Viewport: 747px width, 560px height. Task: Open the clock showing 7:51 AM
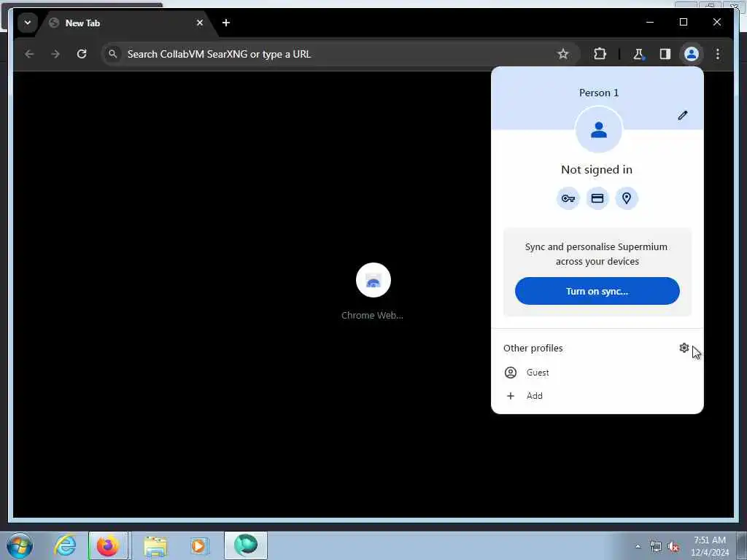709,546
